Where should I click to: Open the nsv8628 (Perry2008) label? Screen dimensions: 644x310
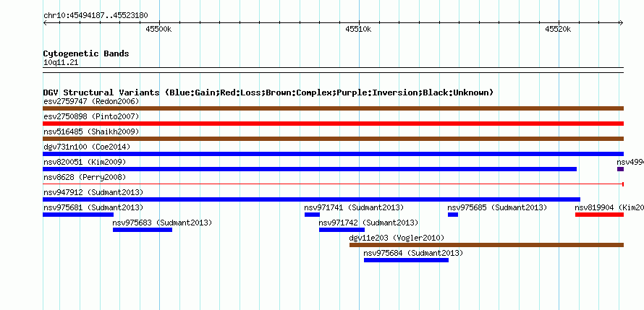point(85,177)
